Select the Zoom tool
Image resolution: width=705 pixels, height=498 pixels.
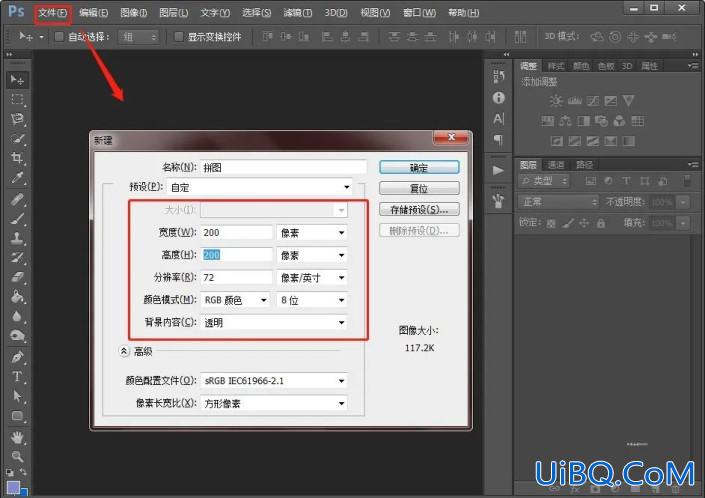(x=17, y=457)
